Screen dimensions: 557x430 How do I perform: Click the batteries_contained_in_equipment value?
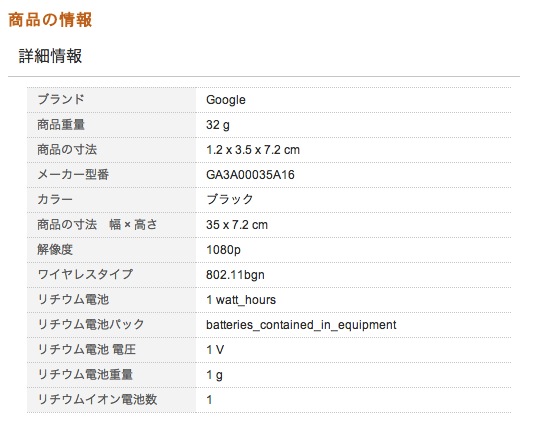tap(301, 325)
